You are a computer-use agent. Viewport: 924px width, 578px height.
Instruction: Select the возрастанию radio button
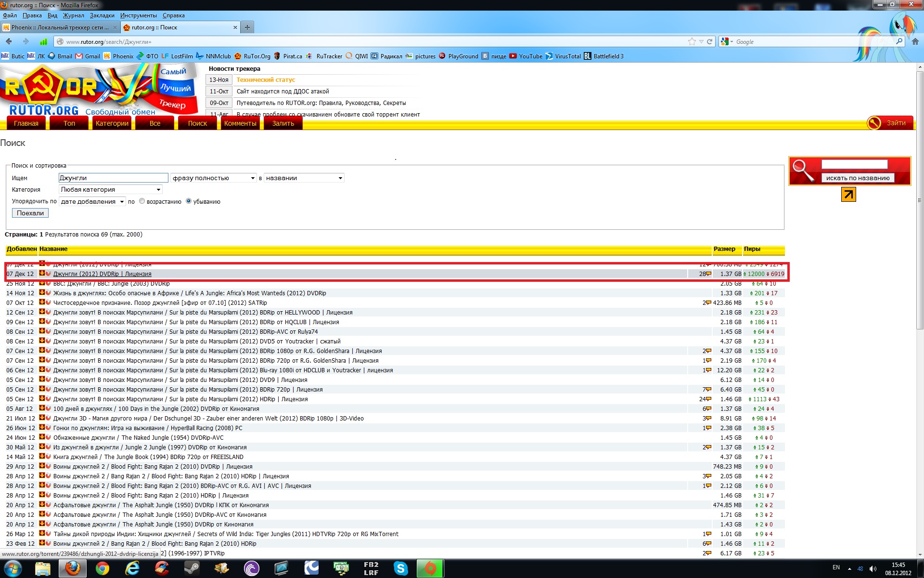click(142, 201)
